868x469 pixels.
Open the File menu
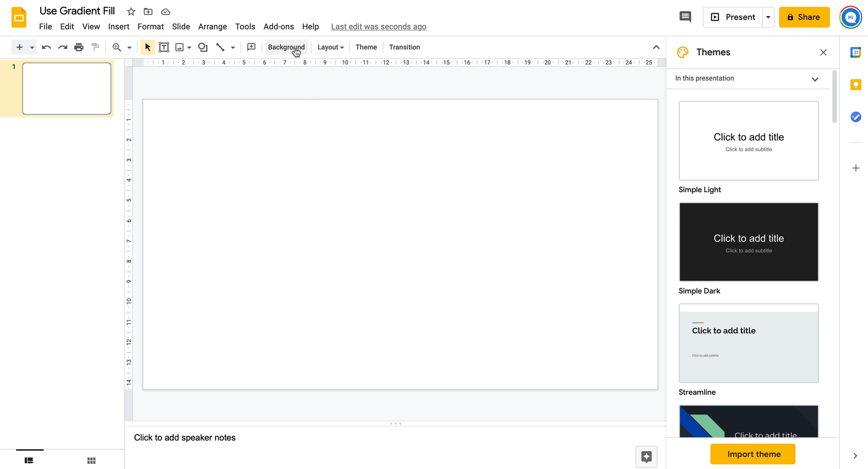45,26
